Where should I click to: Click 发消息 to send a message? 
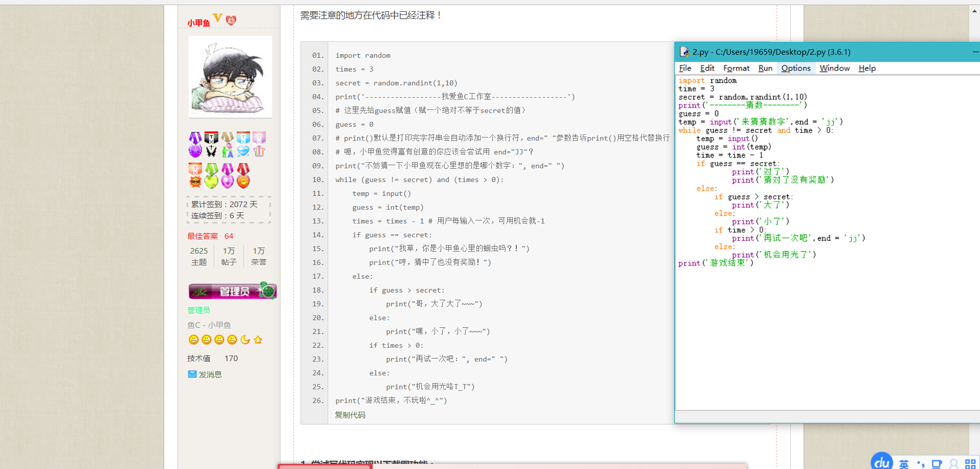pyautogui.click(x=210, y=374)
